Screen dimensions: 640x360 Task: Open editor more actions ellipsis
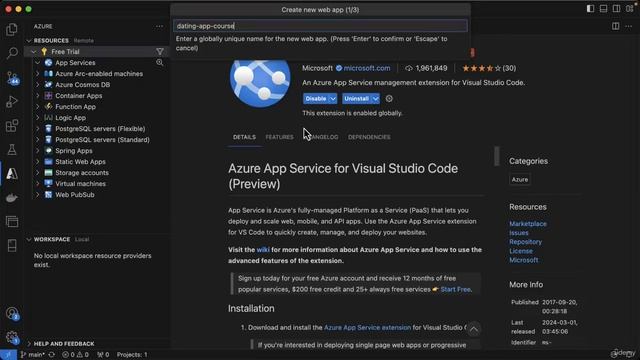(x=629, y=26)
